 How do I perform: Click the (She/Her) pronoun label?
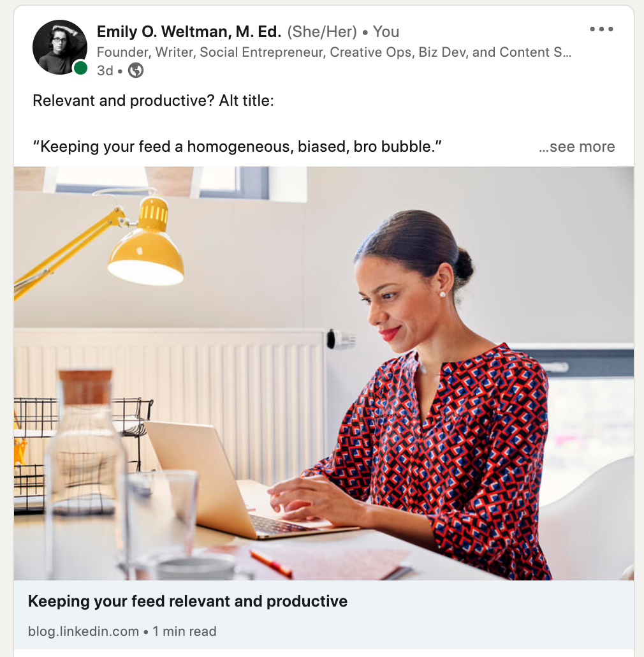(321, 32)
